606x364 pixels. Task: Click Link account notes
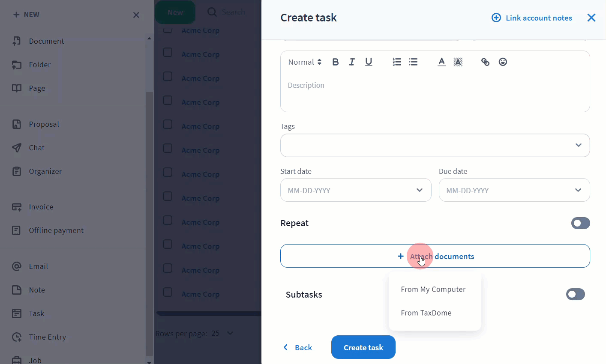532,18
